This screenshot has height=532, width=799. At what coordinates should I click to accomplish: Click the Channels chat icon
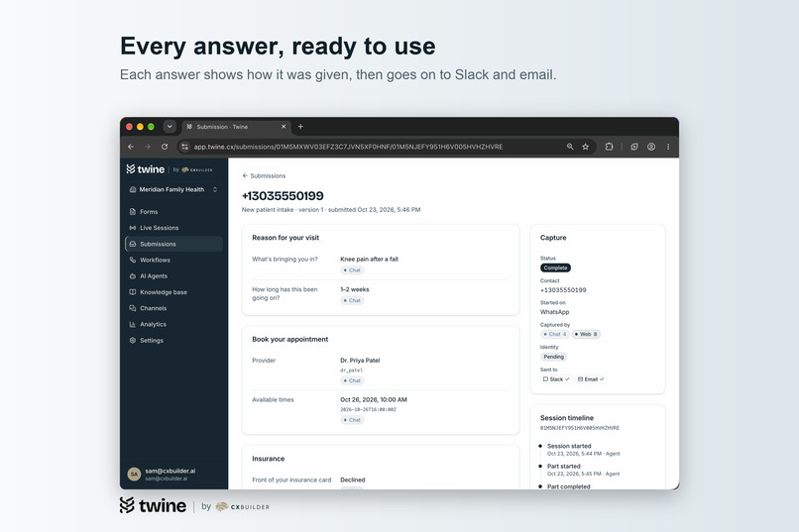point(133,308)
